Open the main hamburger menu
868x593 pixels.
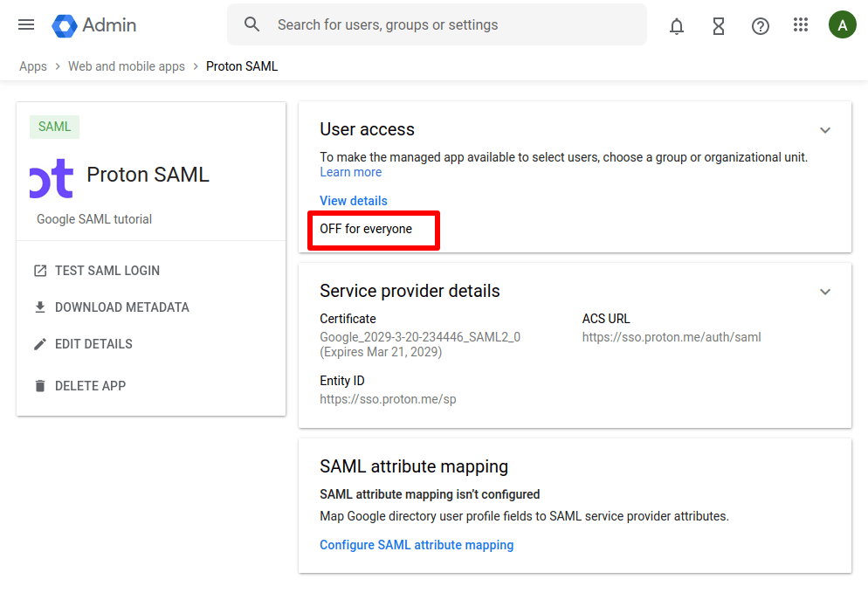click(x=26, y=25)
